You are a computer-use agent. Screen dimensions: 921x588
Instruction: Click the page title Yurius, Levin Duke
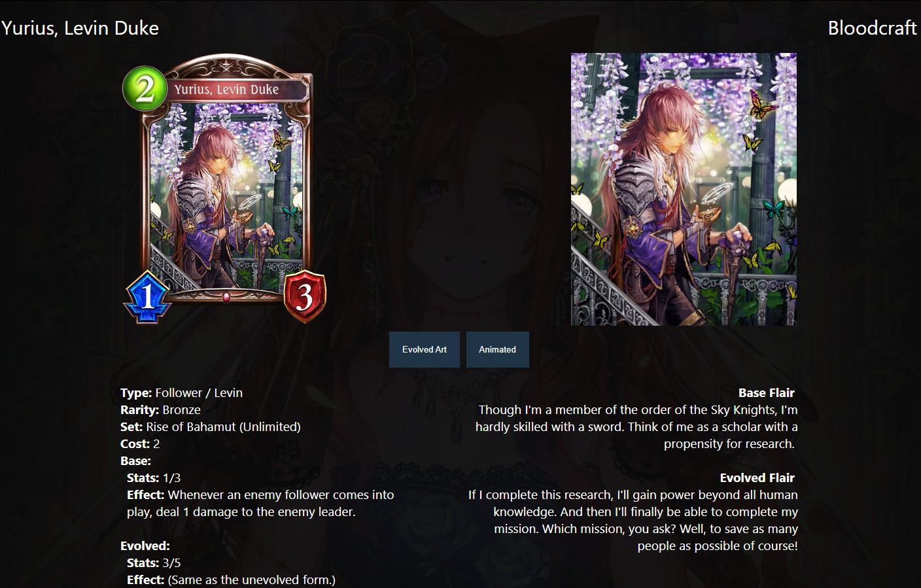(80, 28)
